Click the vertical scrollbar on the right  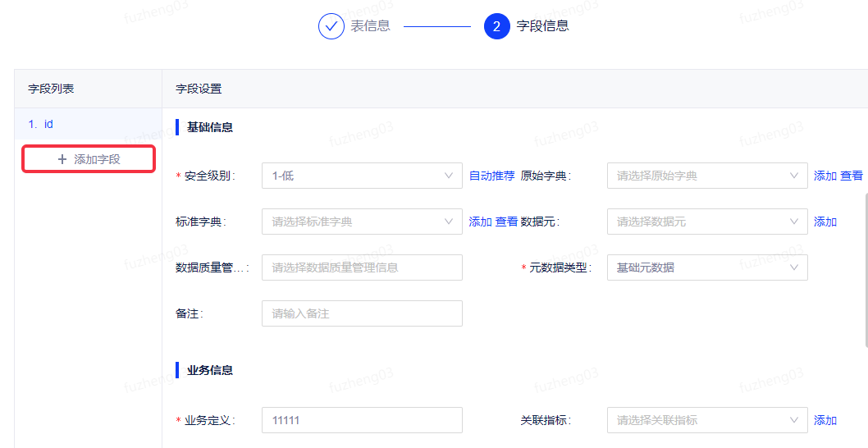865,270
